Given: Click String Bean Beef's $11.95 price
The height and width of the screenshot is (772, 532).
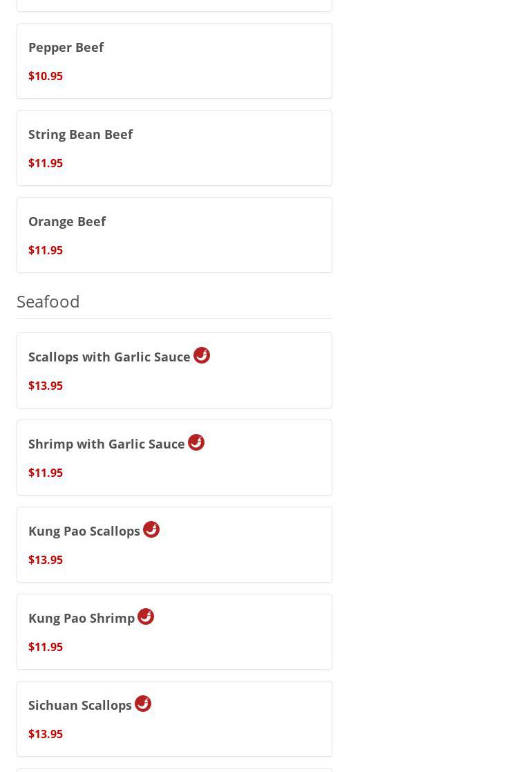Looking at the screenshot, I should point(46,163).
